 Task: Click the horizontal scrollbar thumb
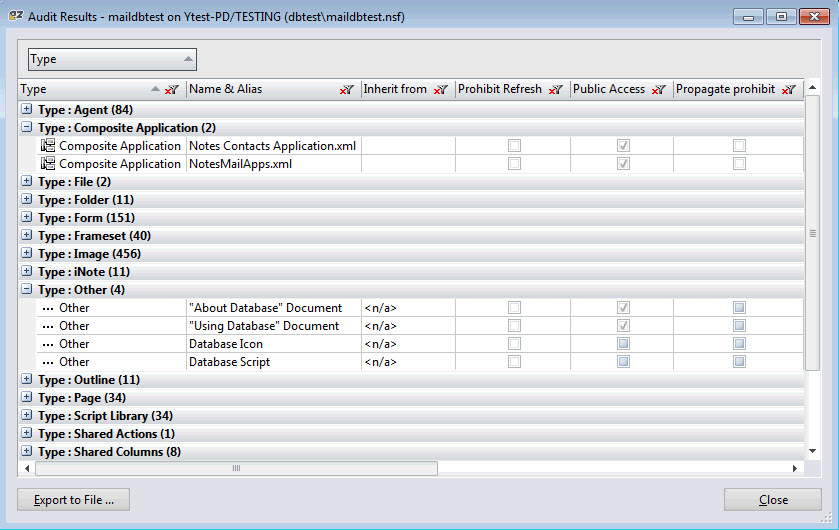[236, 468]
